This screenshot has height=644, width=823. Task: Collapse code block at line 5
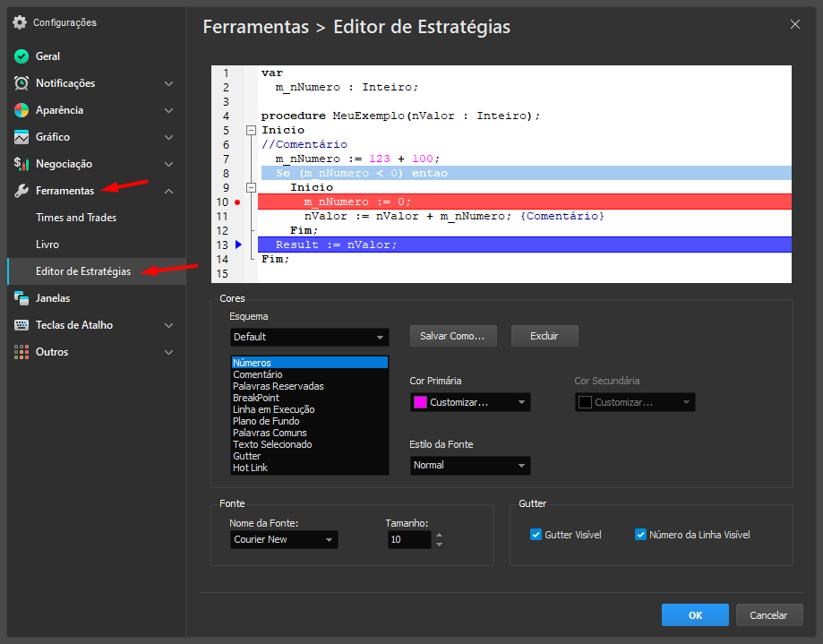coord(251,131)
